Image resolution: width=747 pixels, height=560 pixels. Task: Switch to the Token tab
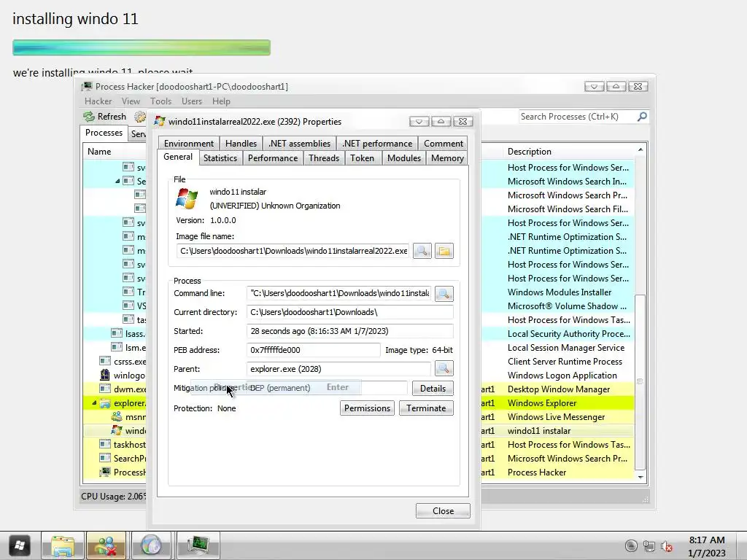point(362,158)
